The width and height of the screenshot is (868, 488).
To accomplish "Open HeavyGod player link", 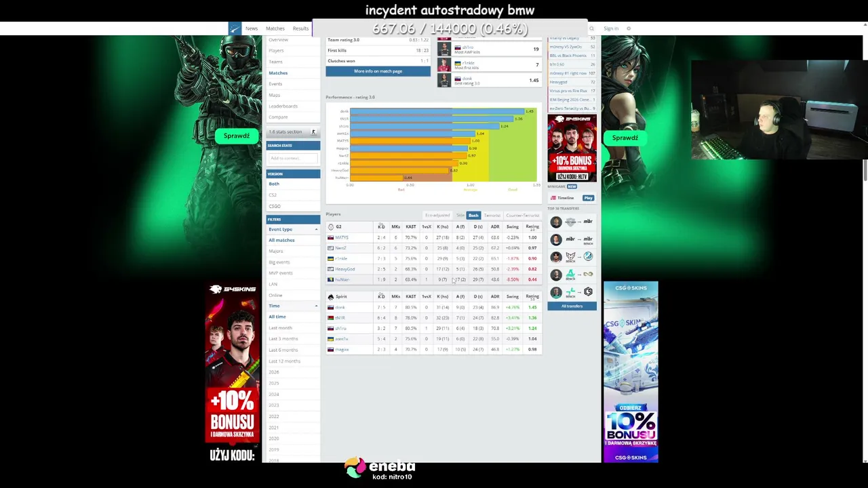I will click(x=344, y=269).
